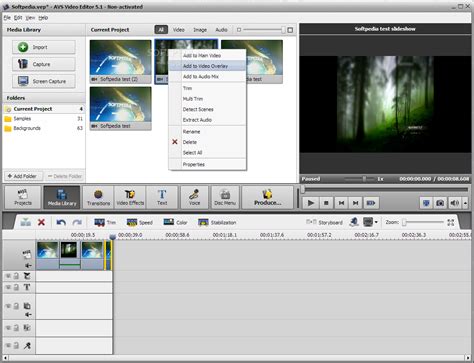Expand the volume dropdown arrow
Screen dimensions: 474x363
[x=465, y=203]
